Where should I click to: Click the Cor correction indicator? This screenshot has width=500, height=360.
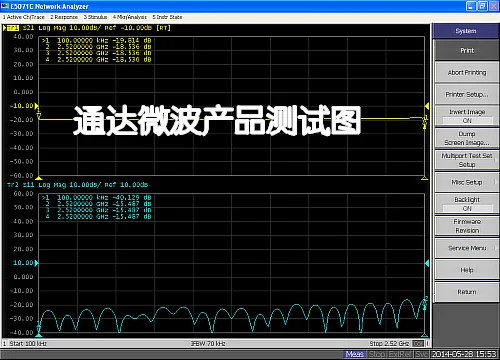(x=418, y=343)
